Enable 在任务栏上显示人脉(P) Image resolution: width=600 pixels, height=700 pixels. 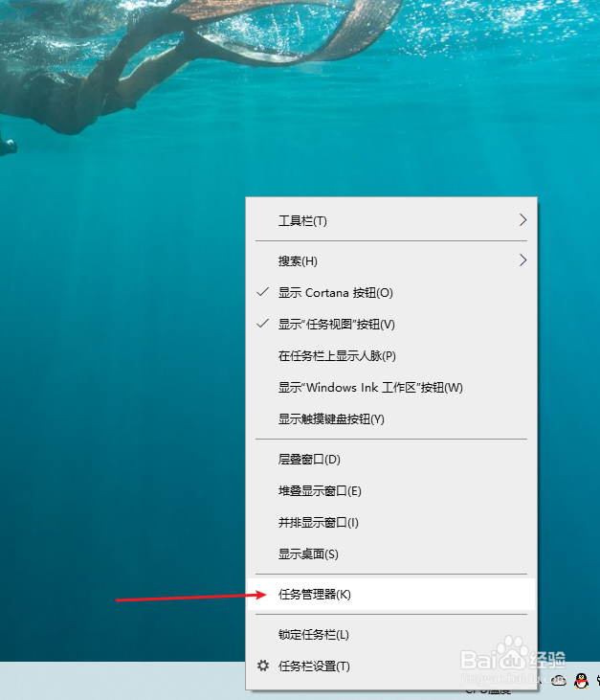pyautogui.click(x=391, y=356)
